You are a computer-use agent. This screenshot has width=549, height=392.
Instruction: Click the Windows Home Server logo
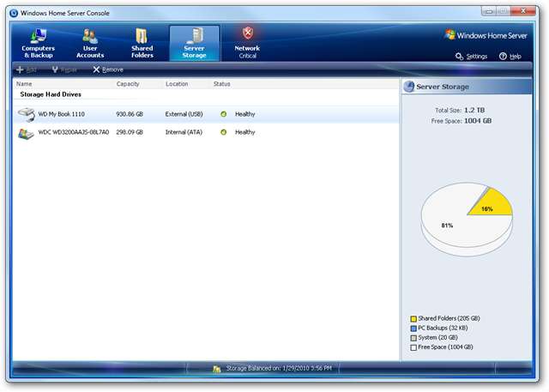pos(486,35)
